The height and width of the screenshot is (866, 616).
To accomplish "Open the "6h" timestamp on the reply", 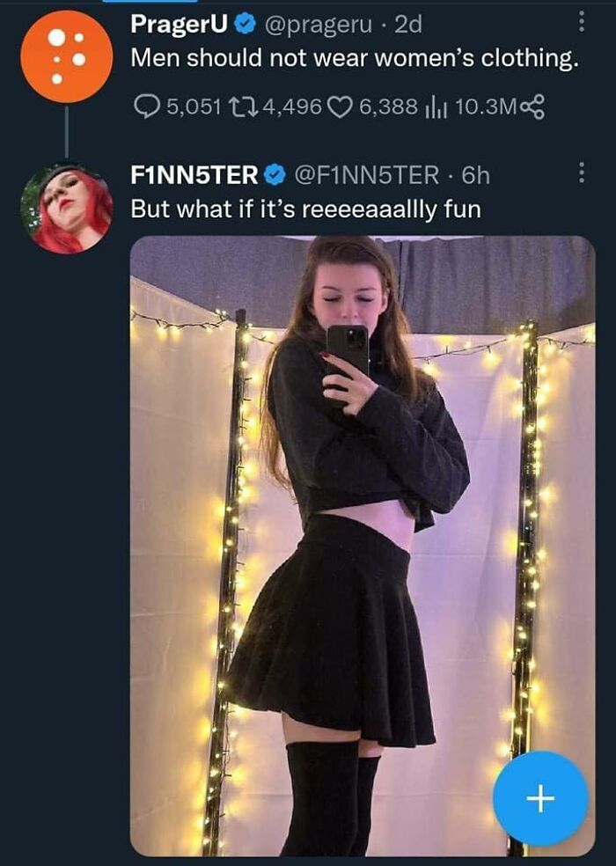I will pos(475,175).
